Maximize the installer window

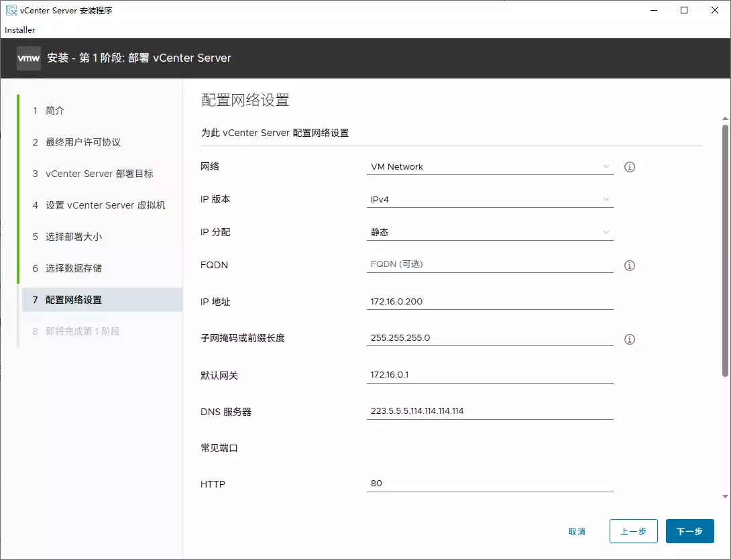click(684, 10)
